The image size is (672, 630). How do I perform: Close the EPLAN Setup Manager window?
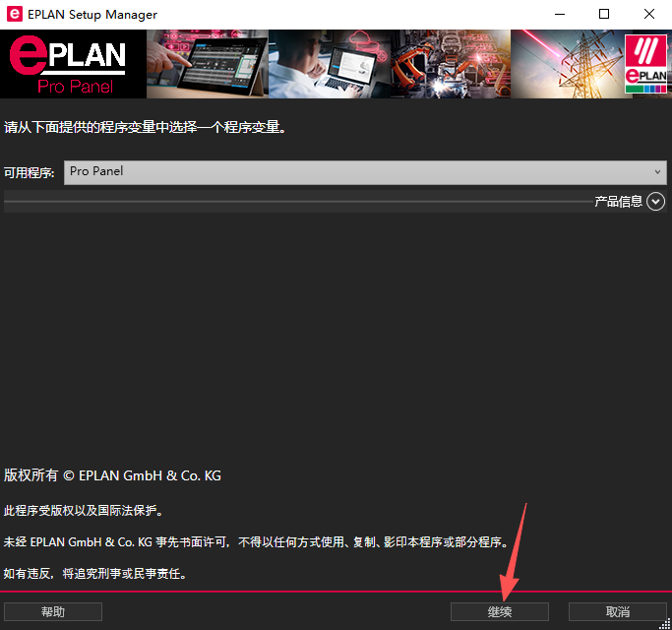click(x=648, y=14)
